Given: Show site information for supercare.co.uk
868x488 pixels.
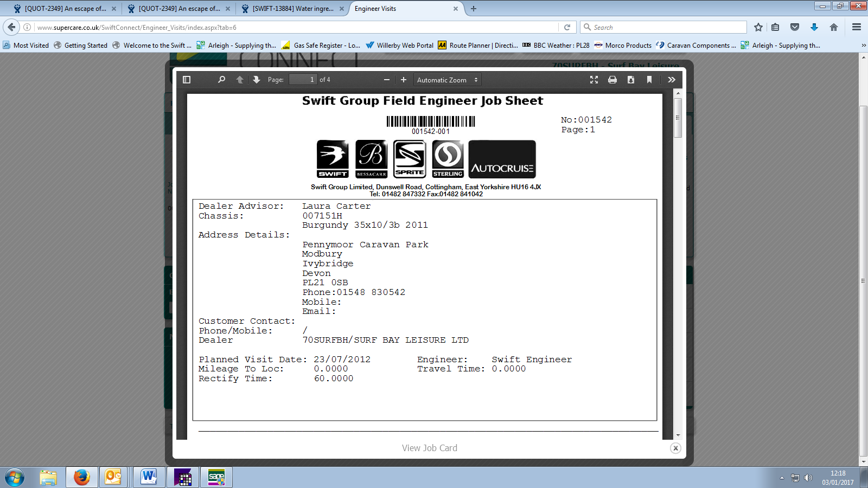Looking at the screenshot, I should pyautogui.click(x=27, y=27).
